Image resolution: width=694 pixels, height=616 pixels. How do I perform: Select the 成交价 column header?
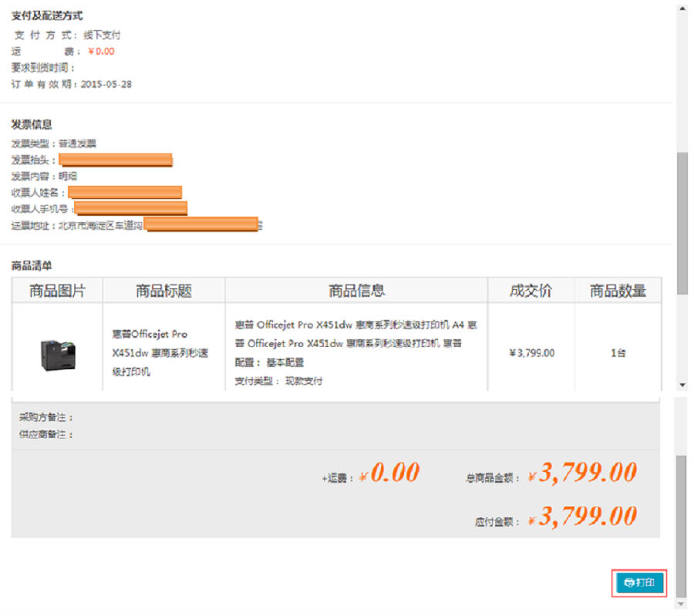point(531,291)
